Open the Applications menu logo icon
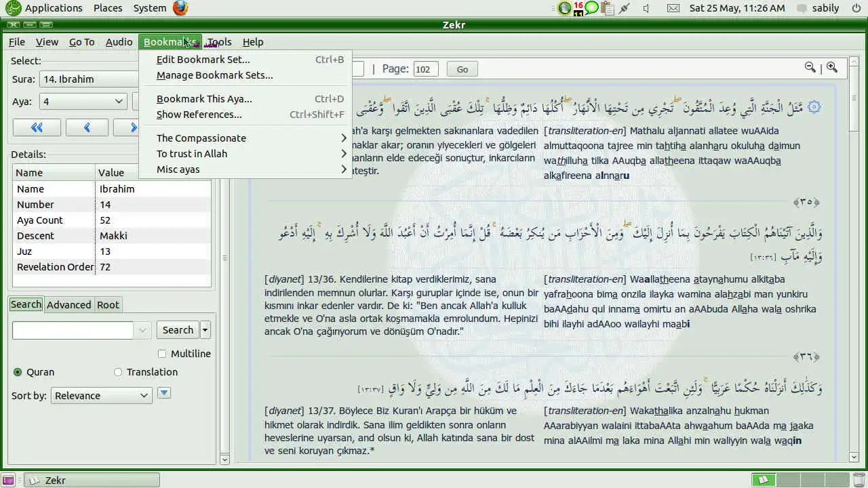868x488 pixels. pyautogui.click(x=12, y=8)
